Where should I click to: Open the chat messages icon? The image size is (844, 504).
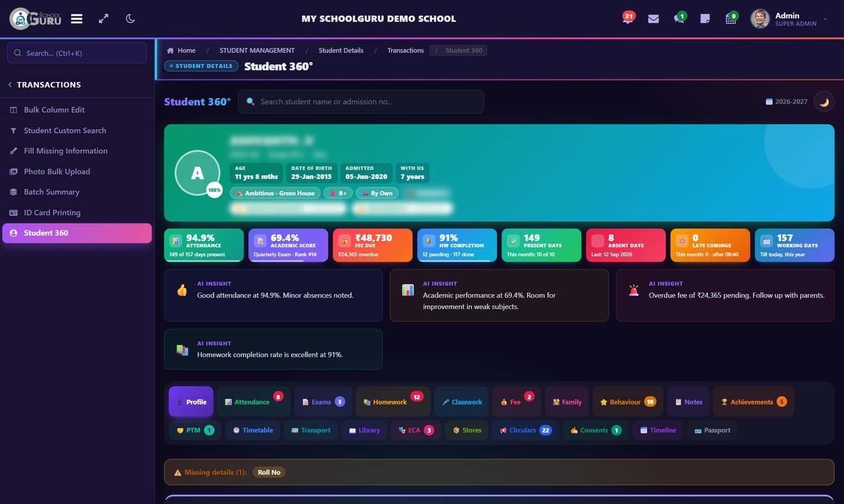click(x=679, y=18)
